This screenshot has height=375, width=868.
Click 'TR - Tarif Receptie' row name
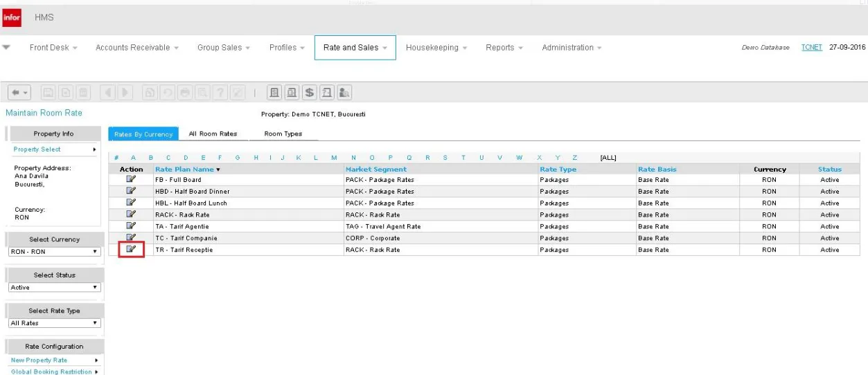tap(184, 250)
